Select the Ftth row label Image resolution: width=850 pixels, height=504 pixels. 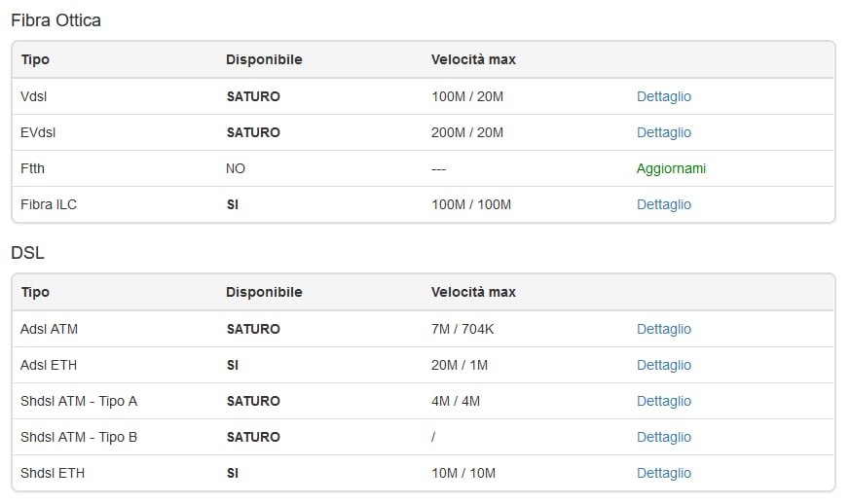point(32,168)
